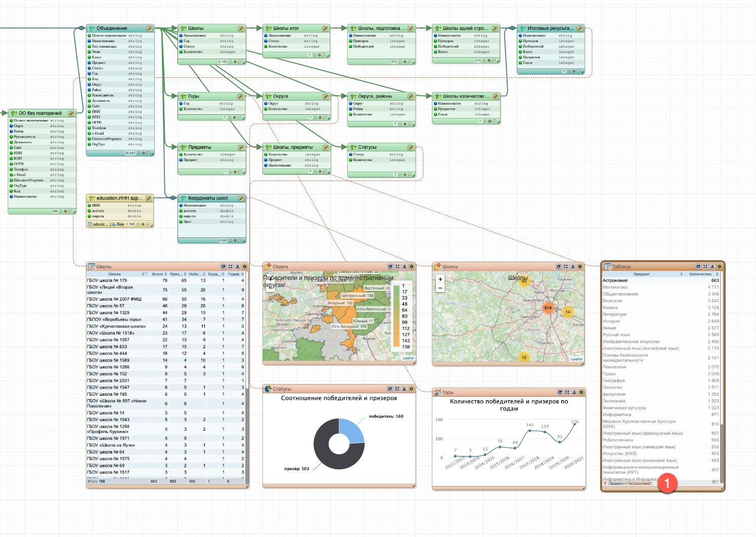Image resolution: width=756 pixels, height=537 pixels.
Task: Open settings gear of the Годы chart widget
Action: [581, 392]
